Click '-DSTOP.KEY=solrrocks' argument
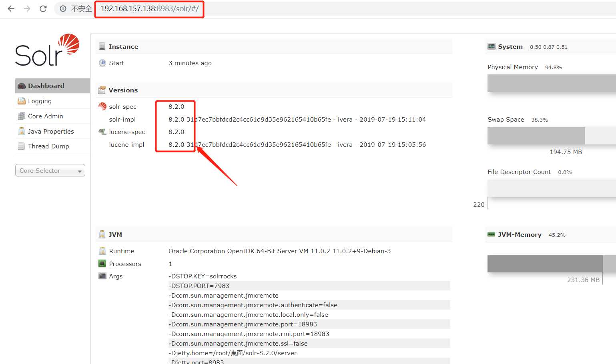This screenshot has height=364, width=616. 203,276
